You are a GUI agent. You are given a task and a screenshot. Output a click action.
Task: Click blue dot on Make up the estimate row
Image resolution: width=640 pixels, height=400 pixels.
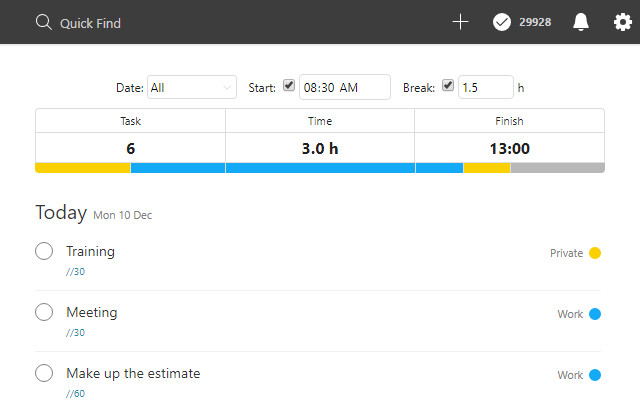pyautogui.click(x=595, y=375)
